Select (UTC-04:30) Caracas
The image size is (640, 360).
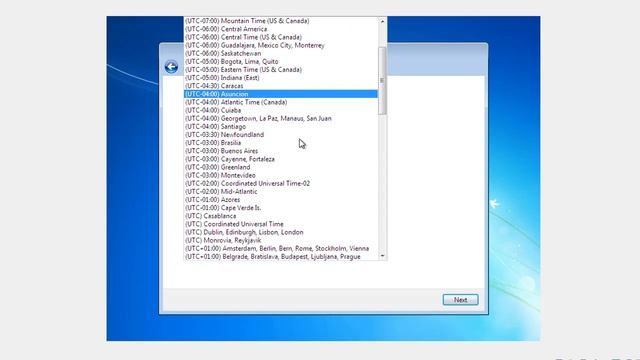[x=281, y=86]
